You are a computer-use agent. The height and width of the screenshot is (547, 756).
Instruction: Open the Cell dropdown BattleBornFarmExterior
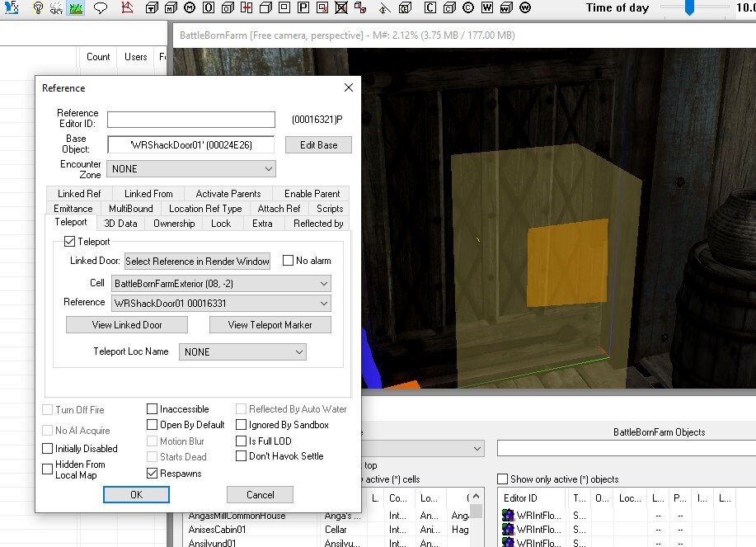pos(221,284)
